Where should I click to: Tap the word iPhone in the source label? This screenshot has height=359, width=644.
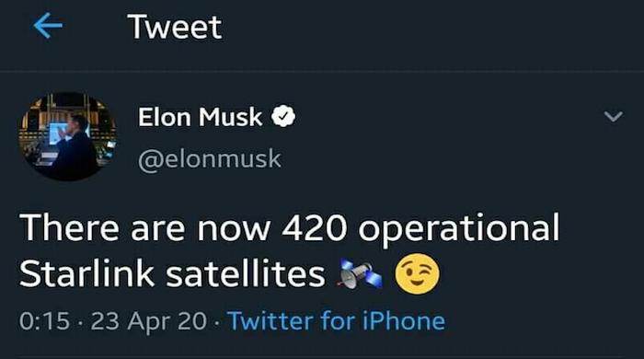click(x=404, y=321)
